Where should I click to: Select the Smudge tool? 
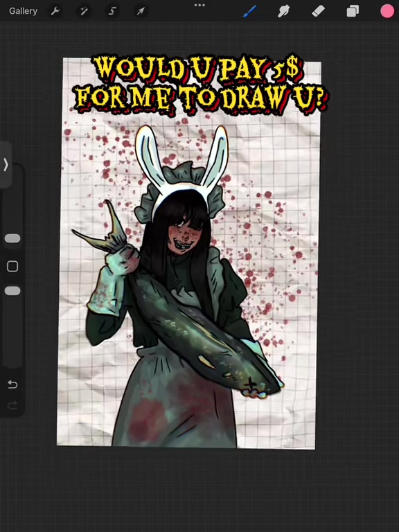[283, 11]
